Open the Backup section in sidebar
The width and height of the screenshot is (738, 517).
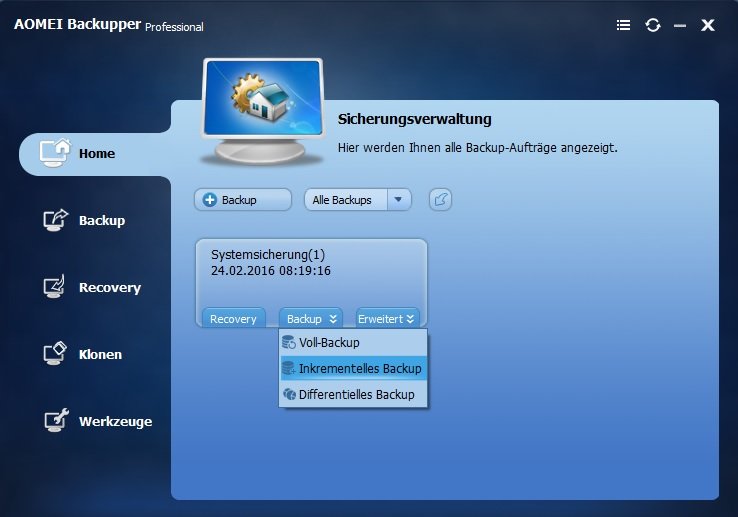point(85,220)
